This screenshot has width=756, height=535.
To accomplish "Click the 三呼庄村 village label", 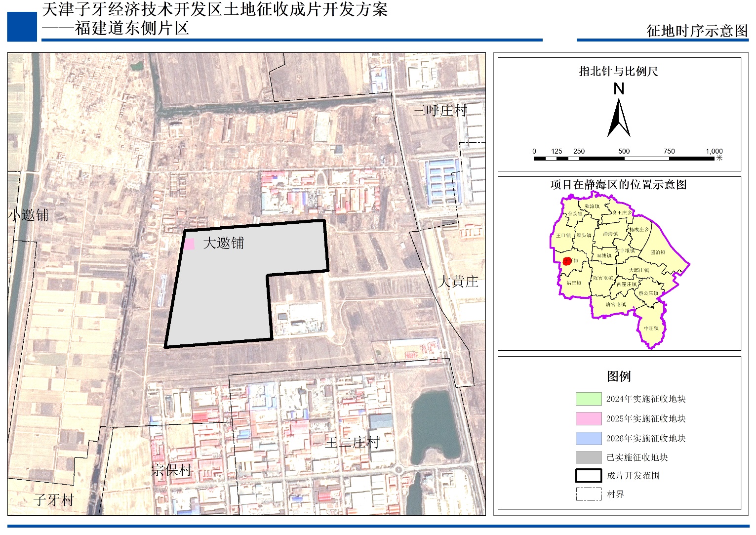I will point(439,110).
